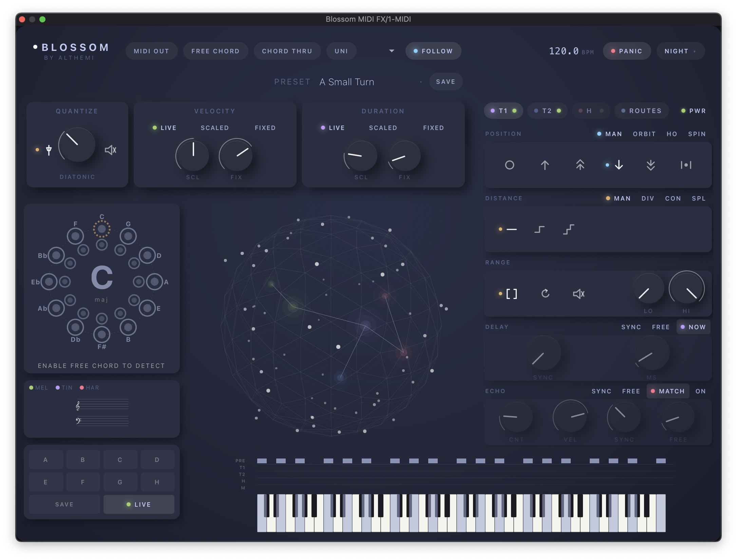Click the bass clef staff

coord(102,421)
